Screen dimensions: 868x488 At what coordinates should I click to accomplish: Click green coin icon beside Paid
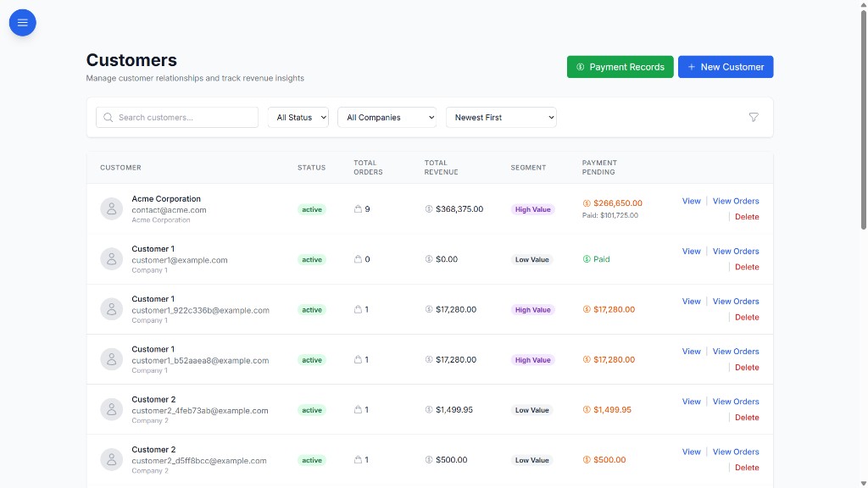click(x=587, y=259)
